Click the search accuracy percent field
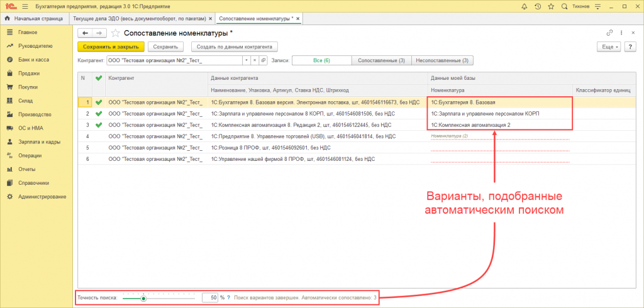This screenshot has height=308, width=644. (x=210, y=298)
